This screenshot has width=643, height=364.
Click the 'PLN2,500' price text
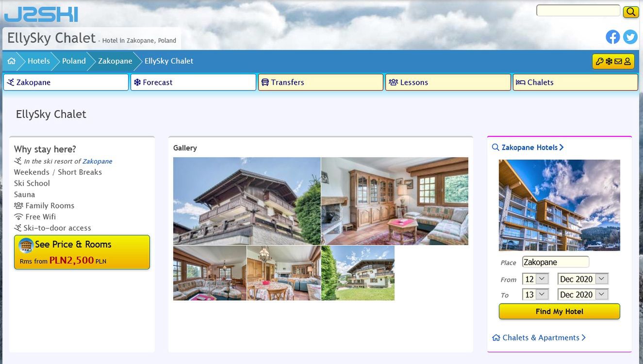coord(71,260)
